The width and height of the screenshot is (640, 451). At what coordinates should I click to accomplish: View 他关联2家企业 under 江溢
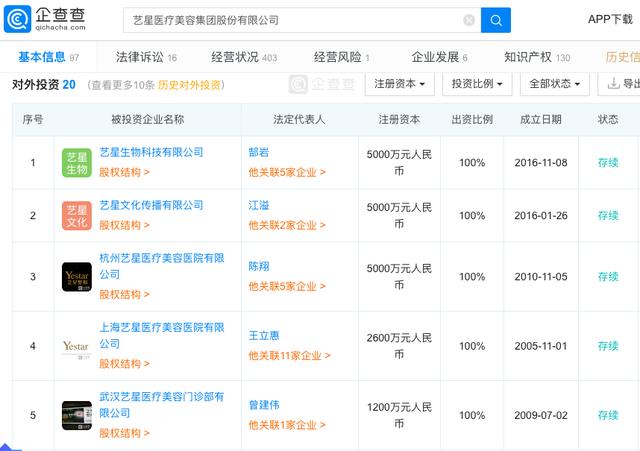[287, 225]
